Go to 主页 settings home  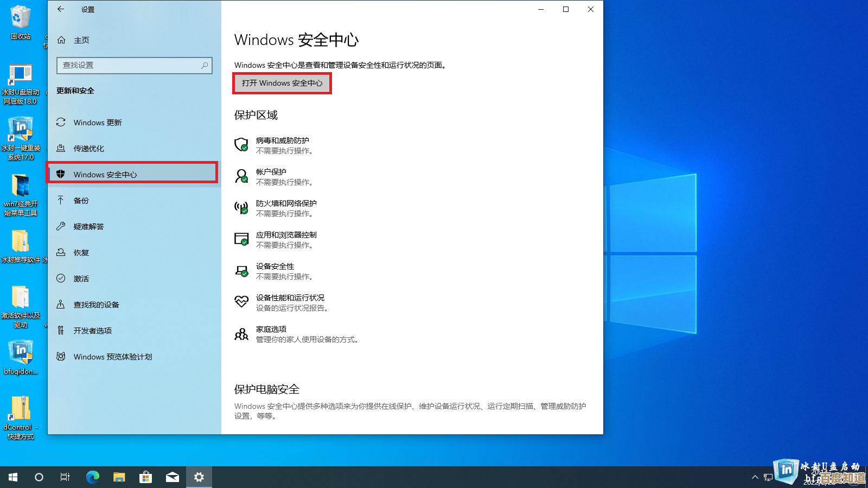(x=81, y=40)
